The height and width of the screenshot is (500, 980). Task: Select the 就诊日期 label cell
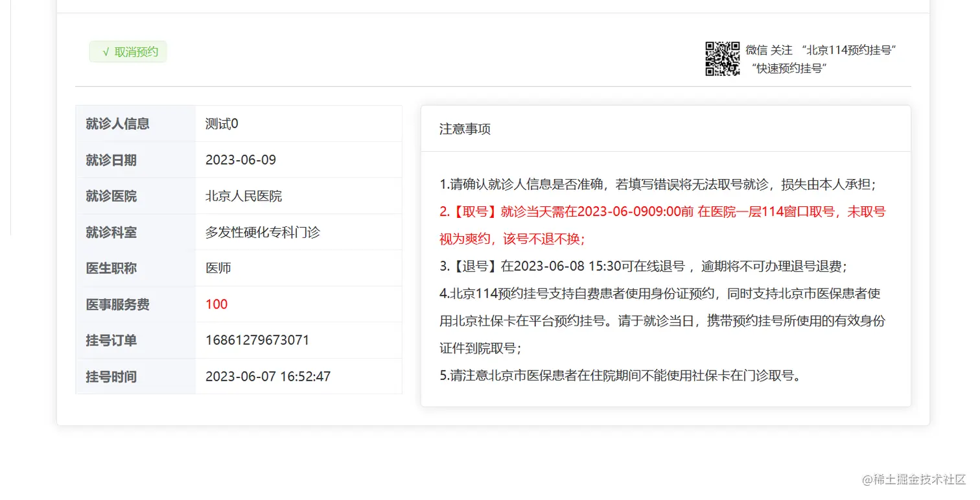[135, 160]
